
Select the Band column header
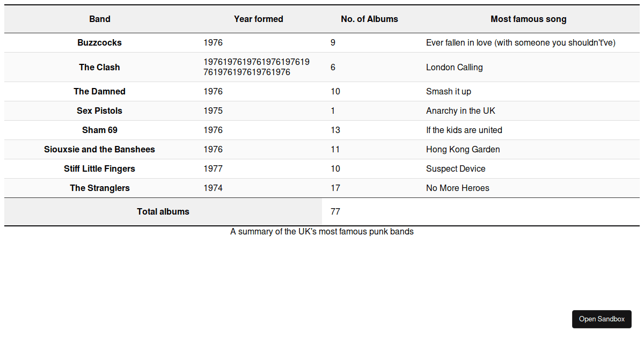coord(100,19)
